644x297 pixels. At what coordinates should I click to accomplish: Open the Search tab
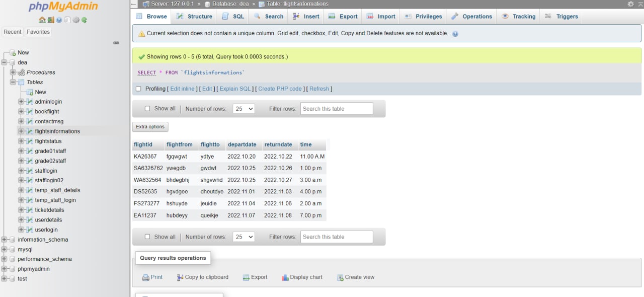pos(269,17)
